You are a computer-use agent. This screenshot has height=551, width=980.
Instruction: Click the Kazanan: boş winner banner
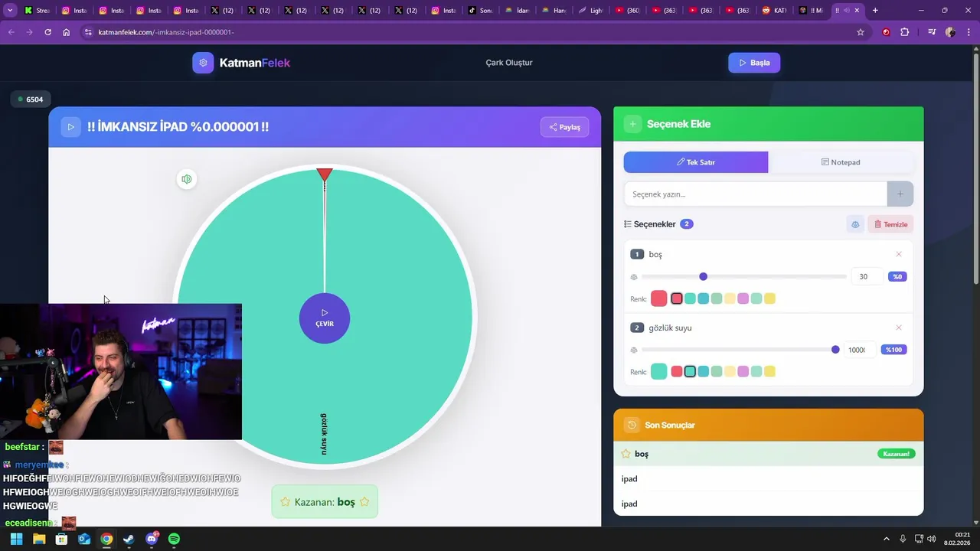click(325, 502)
